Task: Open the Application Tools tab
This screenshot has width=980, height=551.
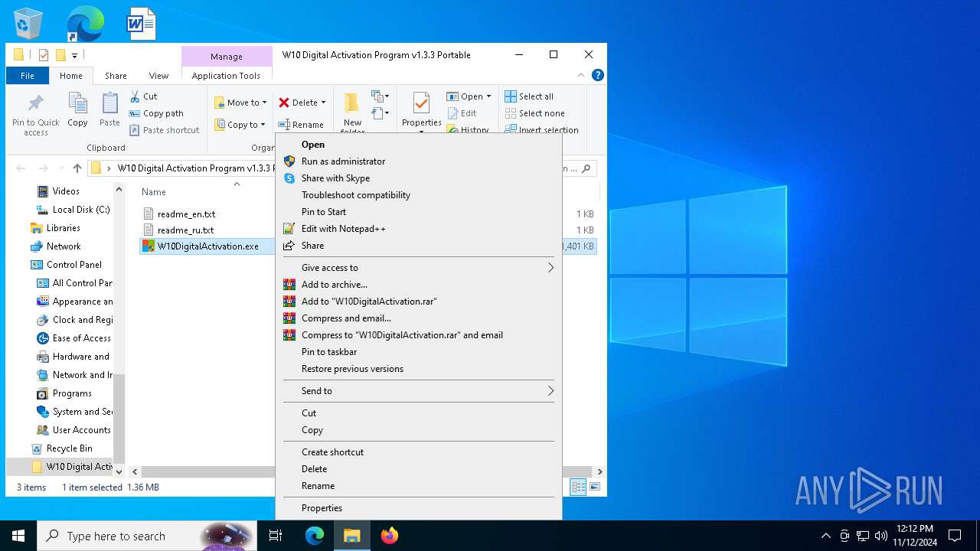Action: click(226, 76)
